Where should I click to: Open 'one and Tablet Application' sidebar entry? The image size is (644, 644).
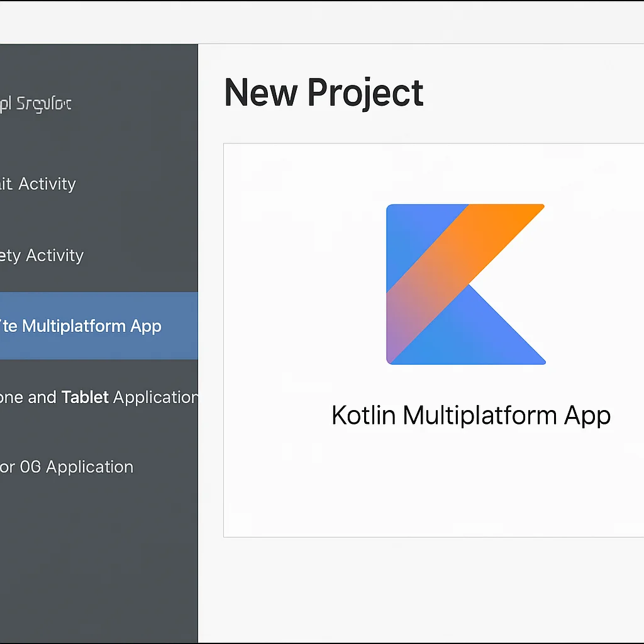pos(99,397)
